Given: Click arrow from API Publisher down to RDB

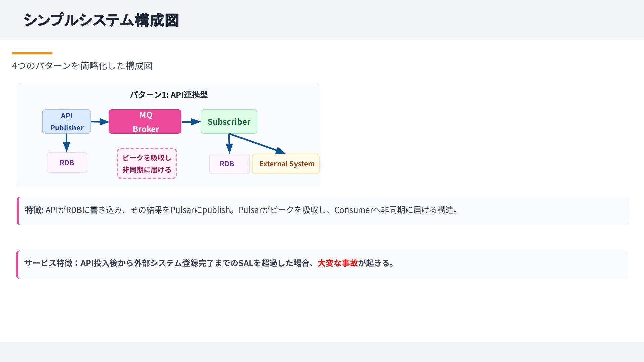Looking at the screenshot, I should [x=66, y=142].
